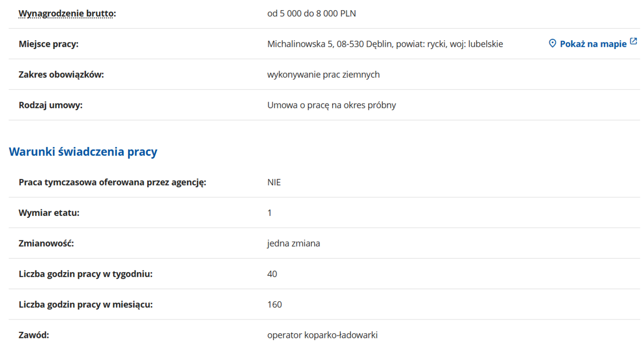
Task: Click the Rodzaj umowy label
Action: 51,105
